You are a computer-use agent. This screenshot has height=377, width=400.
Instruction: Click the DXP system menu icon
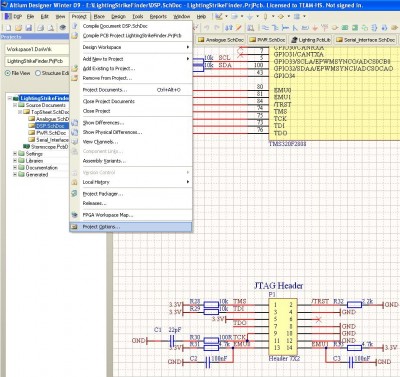(8, 16)
